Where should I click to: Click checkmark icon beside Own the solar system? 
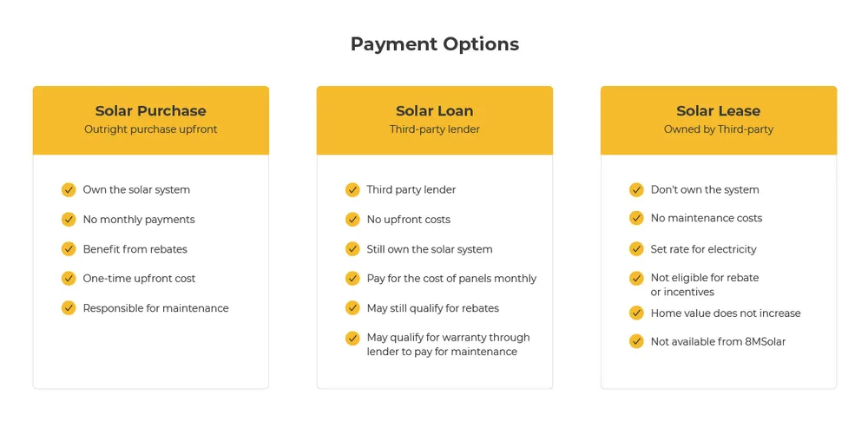69,190
